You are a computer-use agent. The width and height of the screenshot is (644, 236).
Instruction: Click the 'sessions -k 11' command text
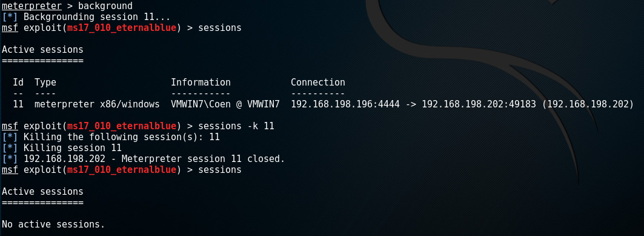coord(236,126)
